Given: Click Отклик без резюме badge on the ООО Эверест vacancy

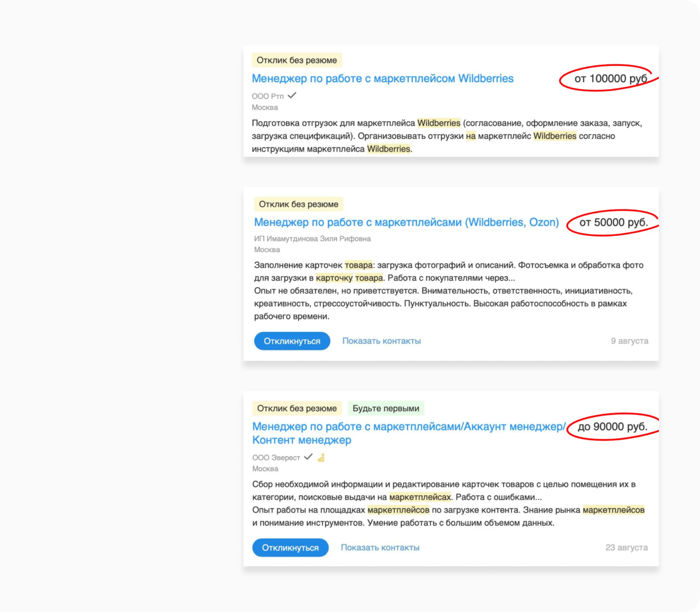Looking at the screenshot, I should (x=297, y=409).
